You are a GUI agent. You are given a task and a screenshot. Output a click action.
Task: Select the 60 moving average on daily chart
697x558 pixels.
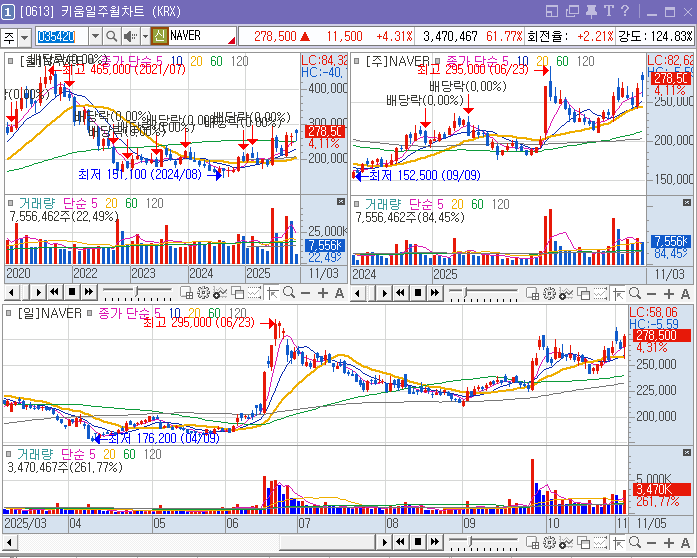click(x=214, y=313)
